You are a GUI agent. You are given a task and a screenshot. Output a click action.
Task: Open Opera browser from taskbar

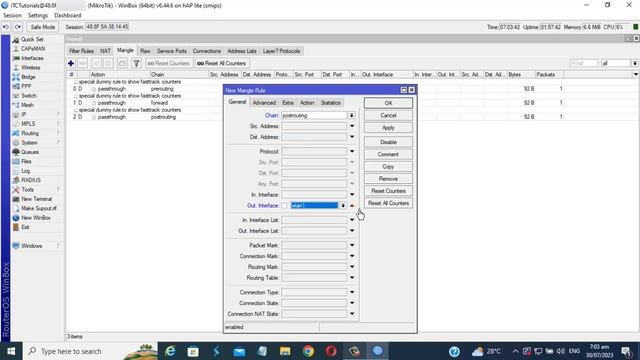click(x=331, y=351)
